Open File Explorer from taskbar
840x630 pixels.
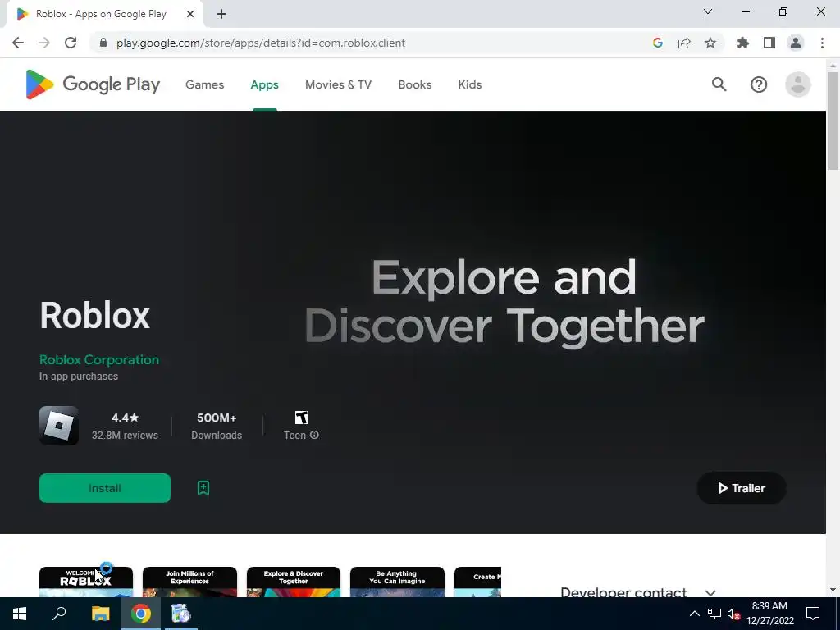tap(100, 614)
